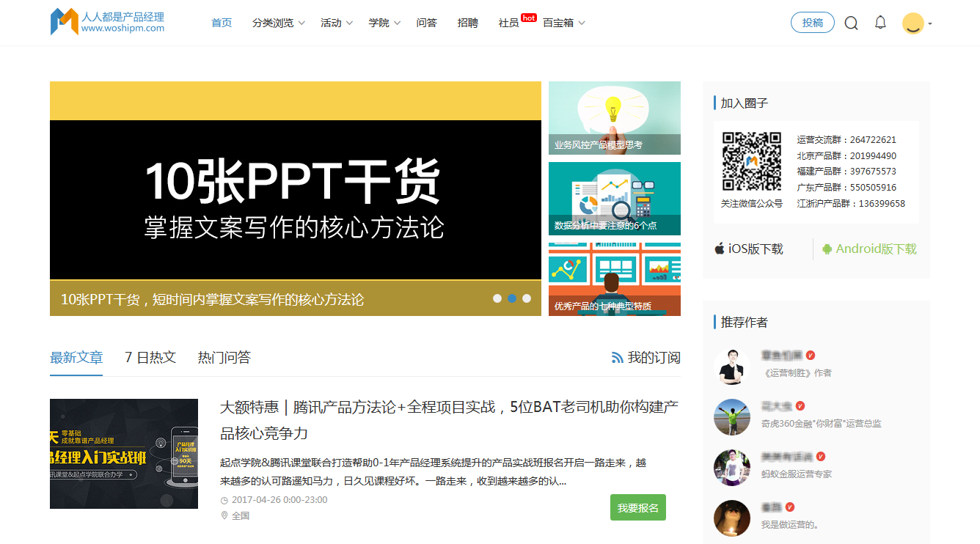
Task: Click the WeChat QR code image
Action: point(751,161)
